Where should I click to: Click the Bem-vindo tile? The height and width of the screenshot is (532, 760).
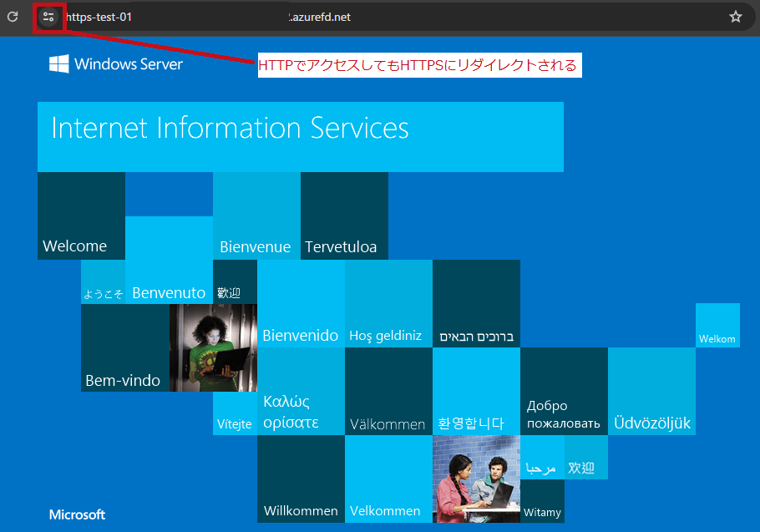coord(125,348)
